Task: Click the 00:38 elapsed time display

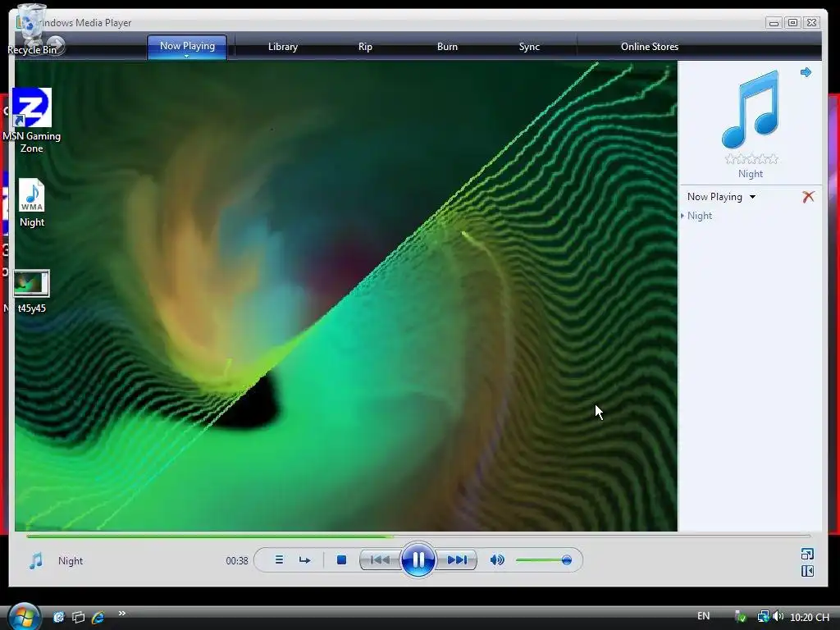Action: 237,561
